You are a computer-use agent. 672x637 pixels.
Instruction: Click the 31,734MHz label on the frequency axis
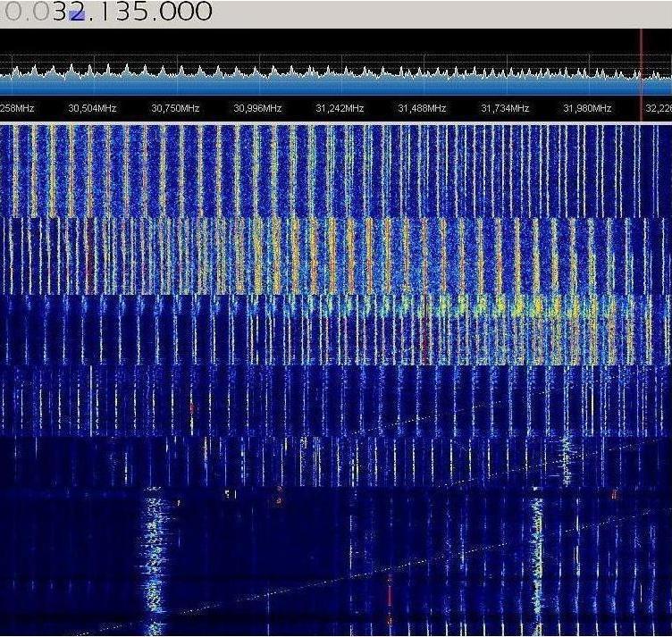pos(505,108)
